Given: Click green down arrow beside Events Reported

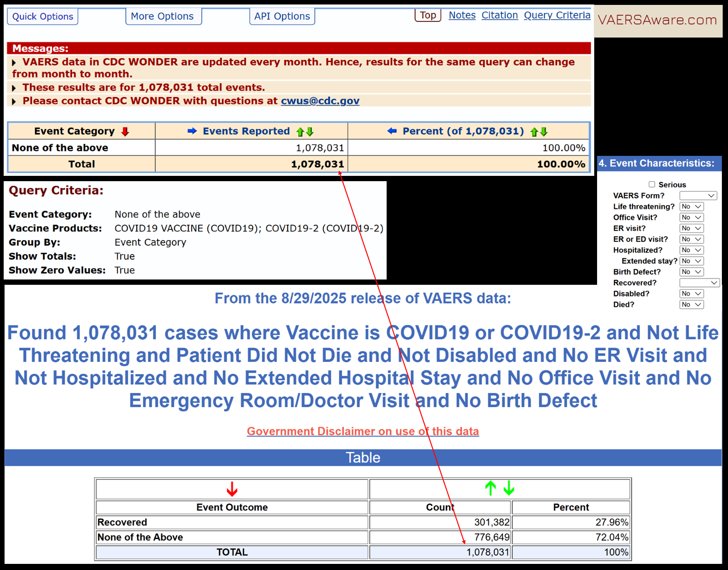Looking at the screenshot, I should coord(310,132).
